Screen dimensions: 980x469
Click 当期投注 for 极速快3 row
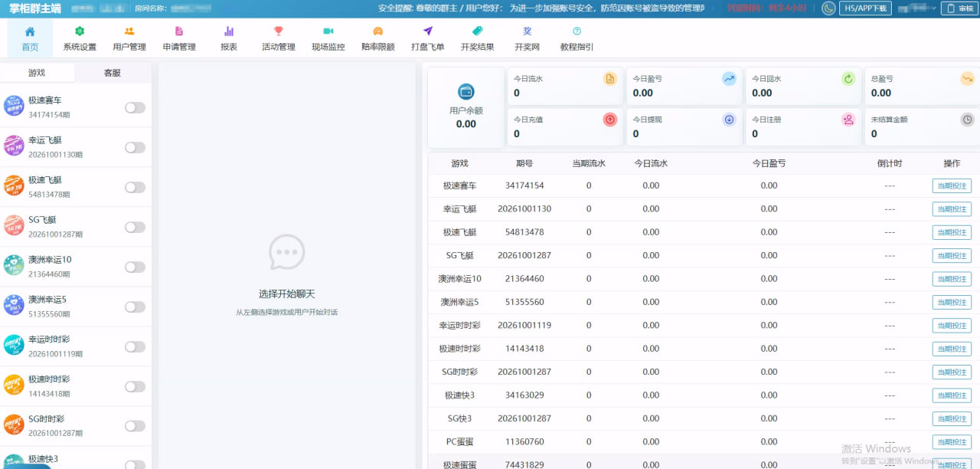tap(952, 395)
